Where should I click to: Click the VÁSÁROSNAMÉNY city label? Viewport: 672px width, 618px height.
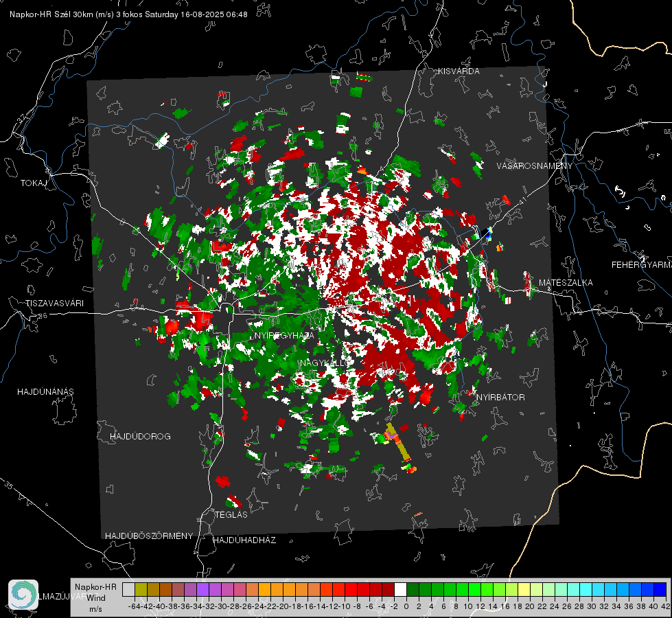(x=535, y=166)
